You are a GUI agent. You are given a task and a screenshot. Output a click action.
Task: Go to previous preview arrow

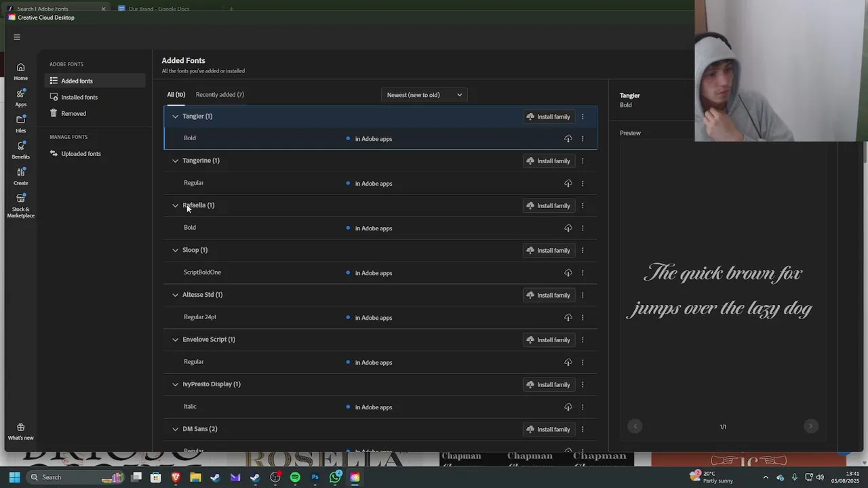click(635, 426)
